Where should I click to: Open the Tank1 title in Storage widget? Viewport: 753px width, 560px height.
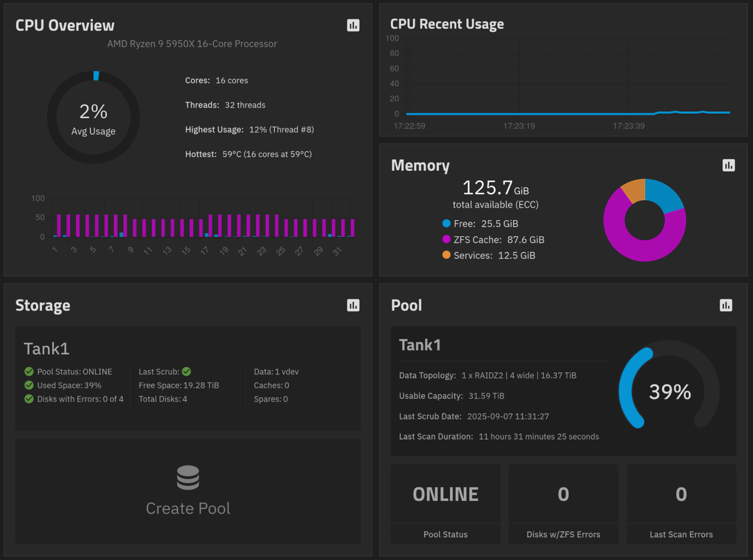pyautogui.click(x=47, y=348)
